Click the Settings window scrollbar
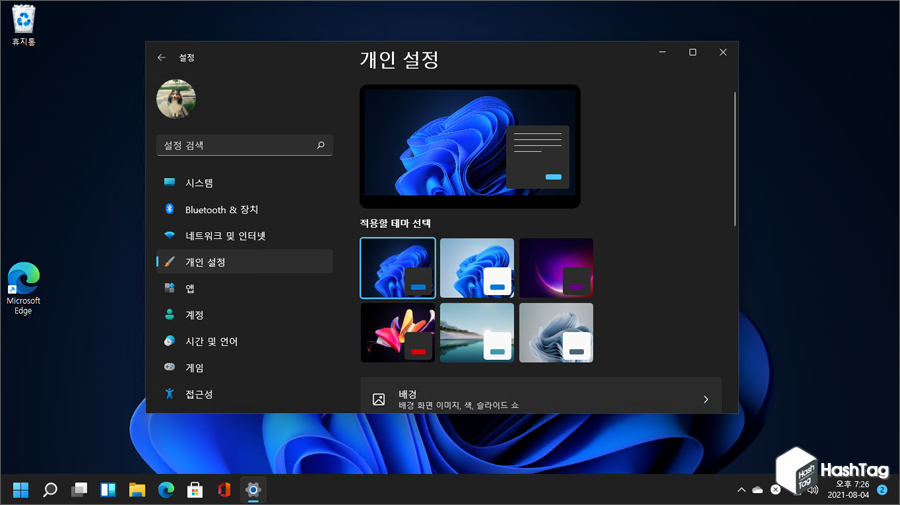The image size is (900, 505). click(734, 159)
